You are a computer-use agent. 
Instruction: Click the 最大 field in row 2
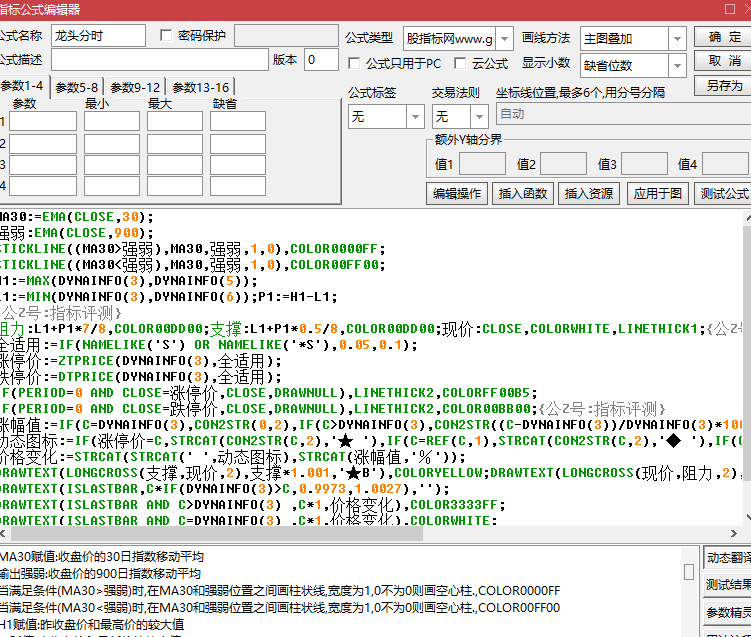(175, 144)
